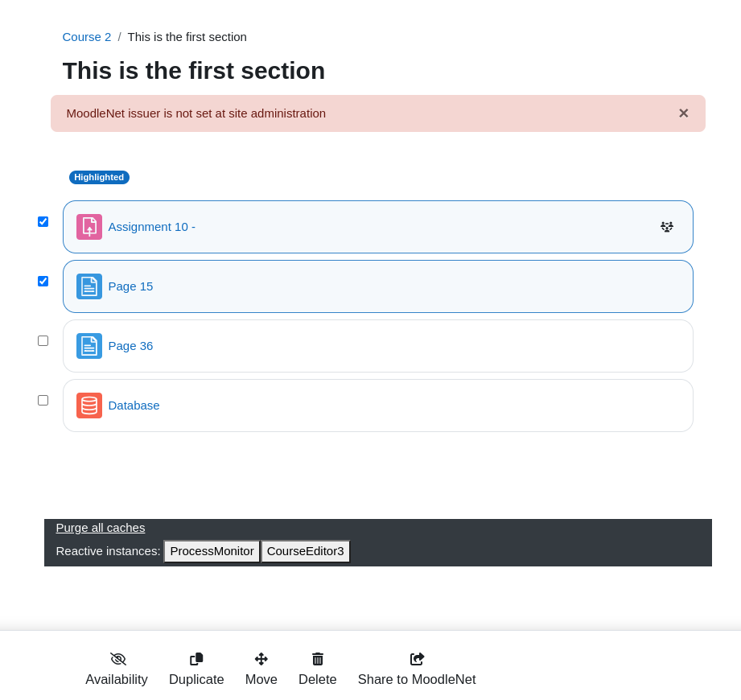Open the CourseEditor3 reactive instance
Screen dimensions: 741x700
[305, 551]
